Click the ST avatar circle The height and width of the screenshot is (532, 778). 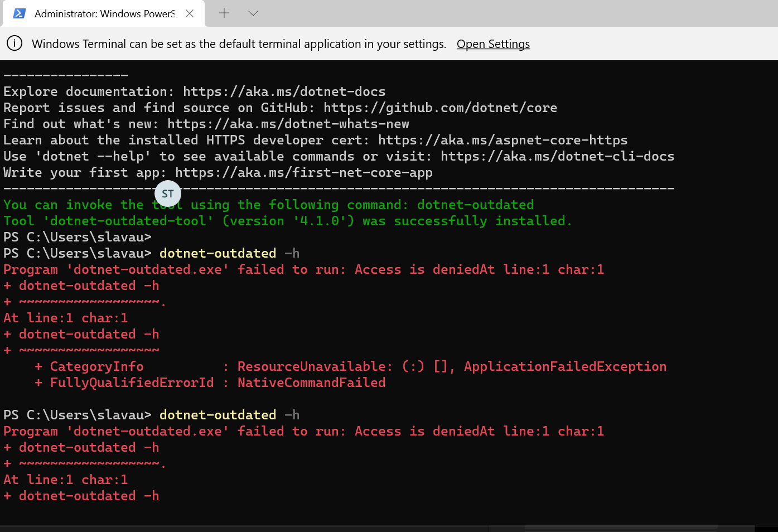[x=168, y=194]
